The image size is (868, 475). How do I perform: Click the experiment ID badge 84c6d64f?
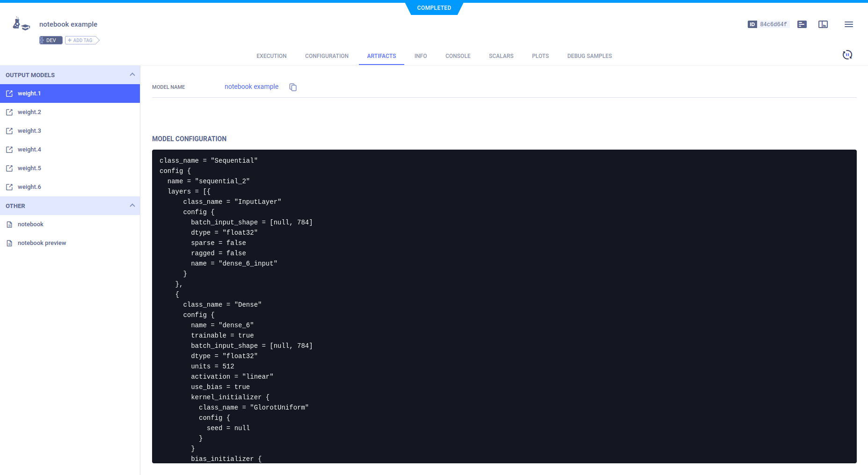[x=768, y=24]
